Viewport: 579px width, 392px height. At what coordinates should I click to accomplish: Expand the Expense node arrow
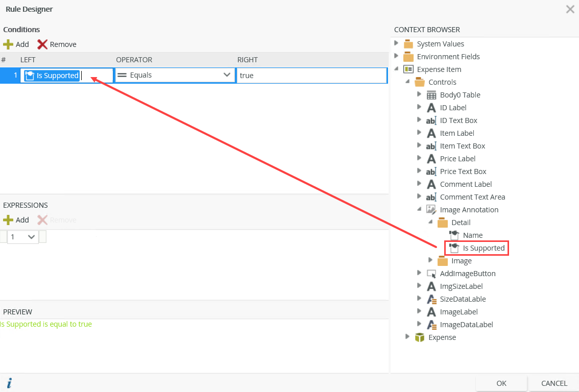407,337
